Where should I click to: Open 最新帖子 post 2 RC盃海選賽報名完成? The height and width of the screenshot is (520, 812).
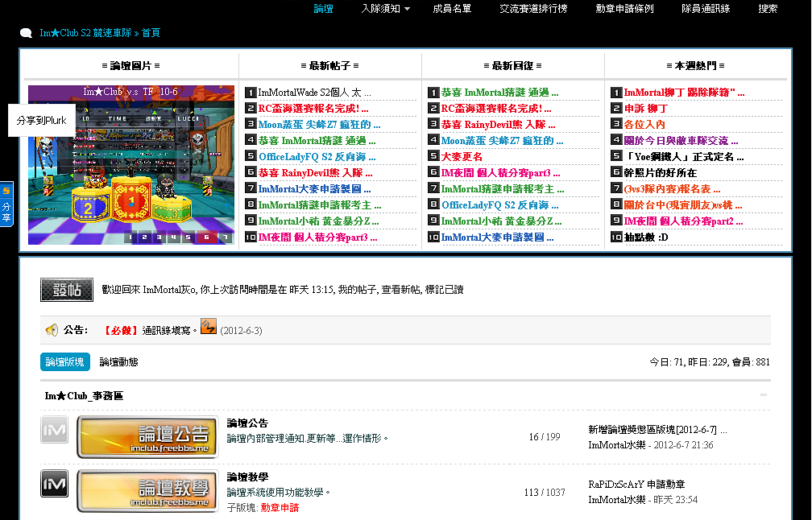coord(313,109)
